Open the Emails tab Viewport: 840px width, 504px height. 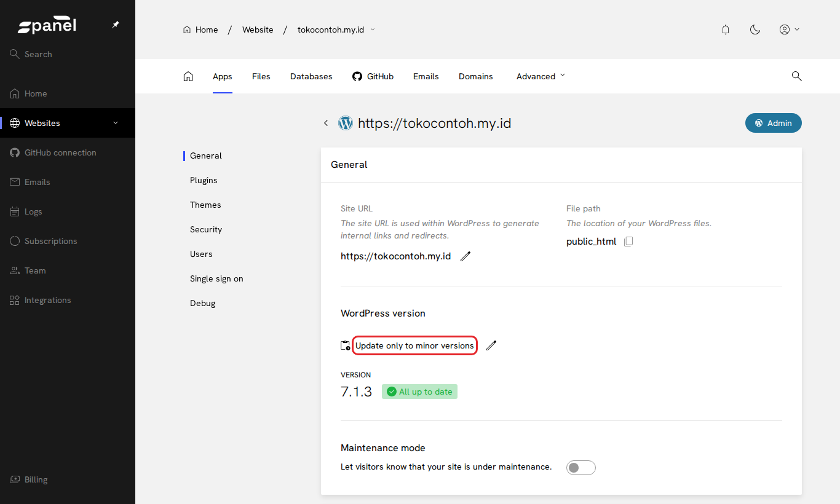coord(426,76)
